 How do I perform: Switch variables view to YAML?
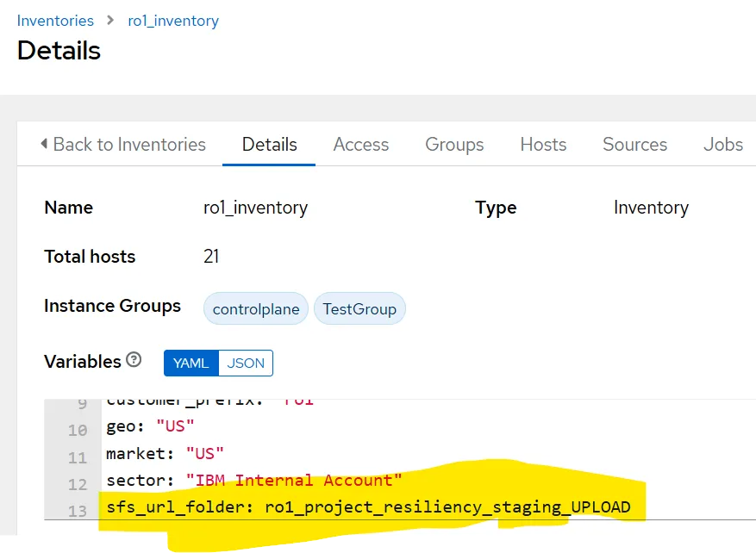pos(191,363)
